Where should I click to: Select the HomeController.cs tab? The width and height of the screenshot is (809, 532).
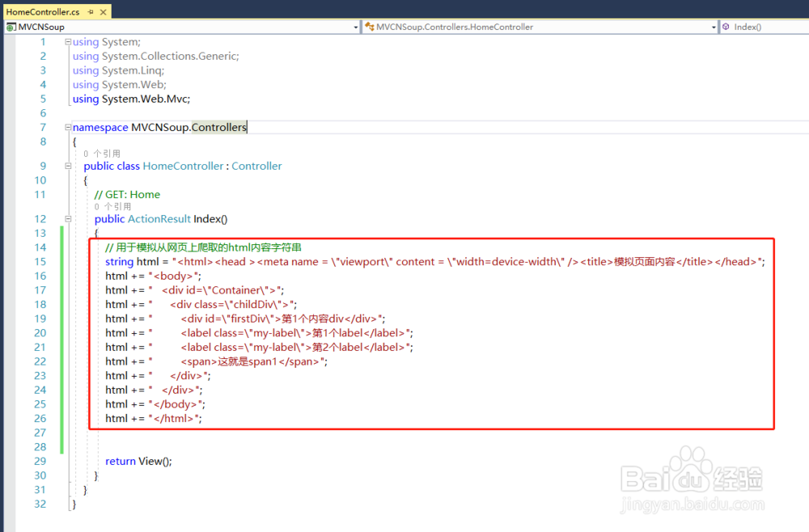click(x=44, y=12)
